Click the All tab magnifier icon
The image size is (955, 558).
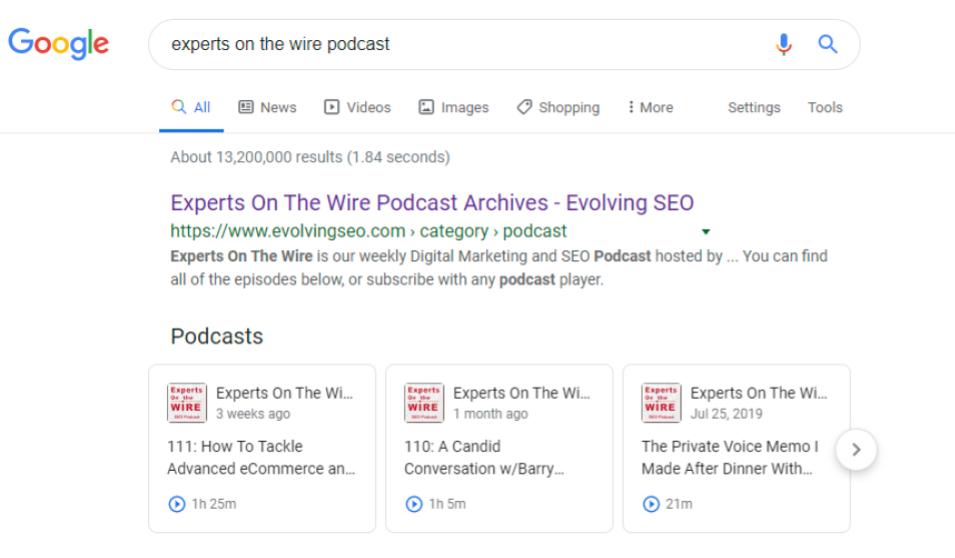tap(178, 107)
